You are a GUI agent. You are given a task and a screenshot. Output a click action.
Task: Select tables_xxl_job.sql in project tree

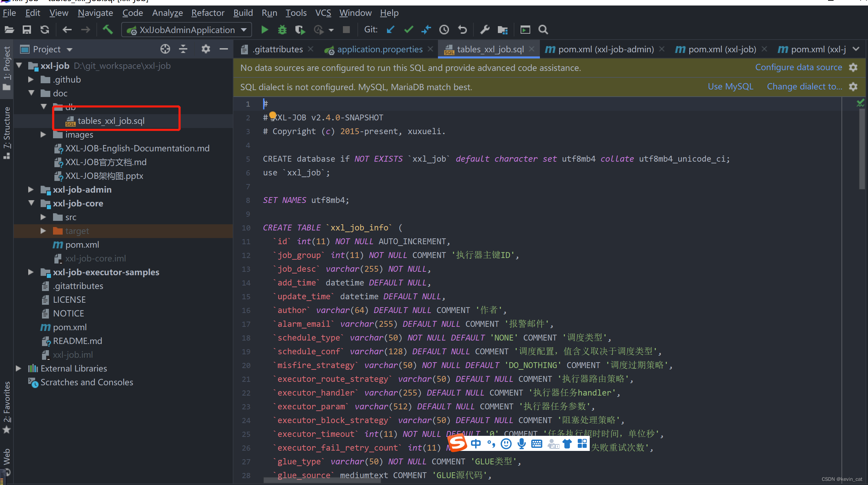click(111, 121)
